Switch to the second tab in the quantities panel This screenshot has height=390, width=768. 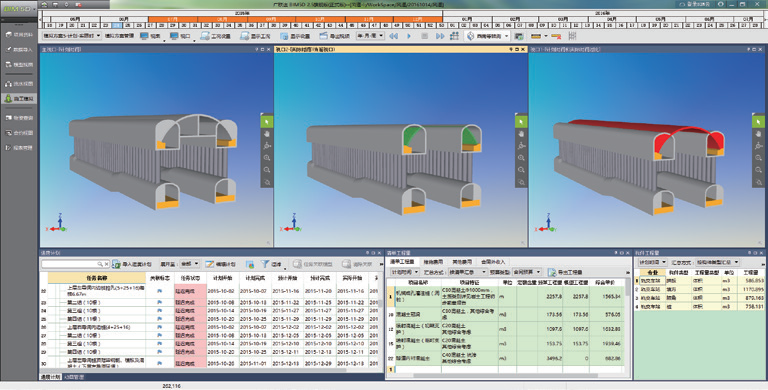(432, 262)
